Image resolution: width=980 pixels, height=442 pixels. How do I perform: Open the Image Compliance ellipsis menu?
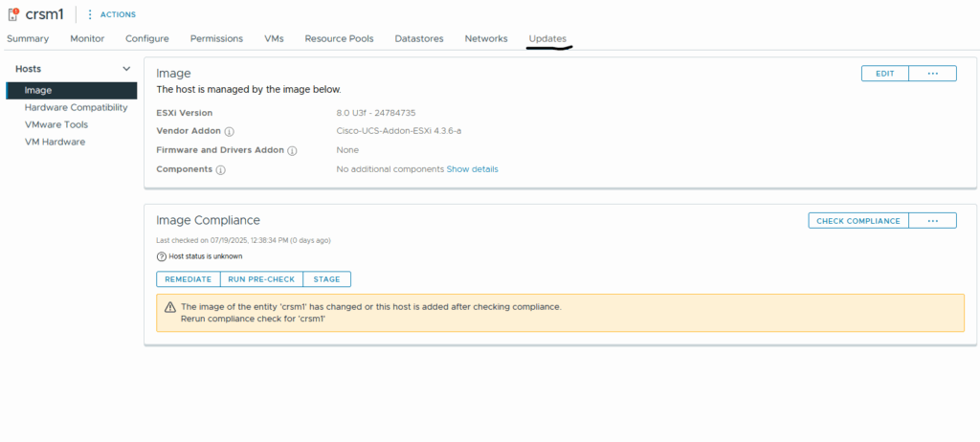pos(932,221)
